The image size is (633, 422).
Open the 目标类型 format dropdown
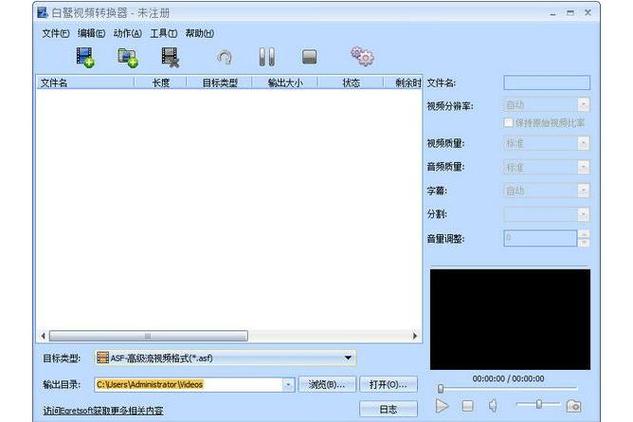point(226,358)
